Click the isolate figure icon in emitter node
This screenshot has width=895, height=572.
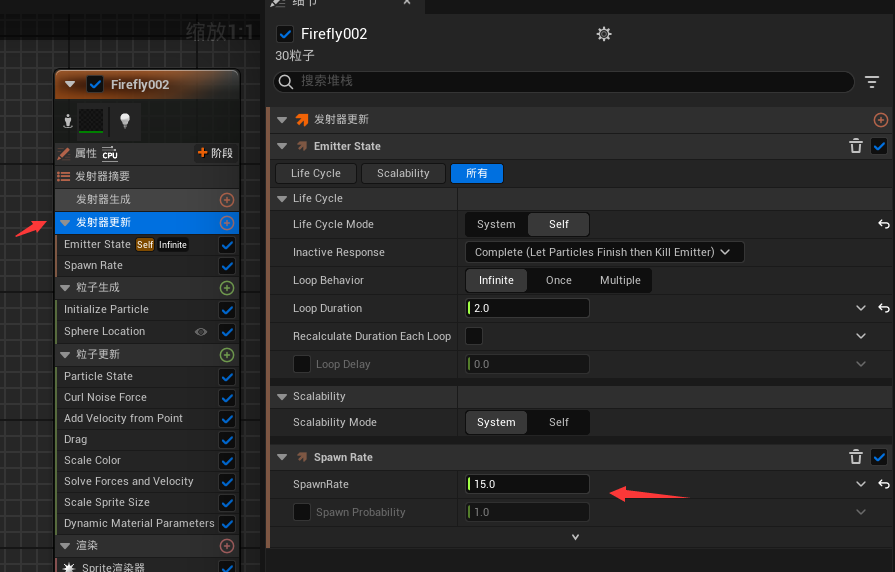(68, 121)
